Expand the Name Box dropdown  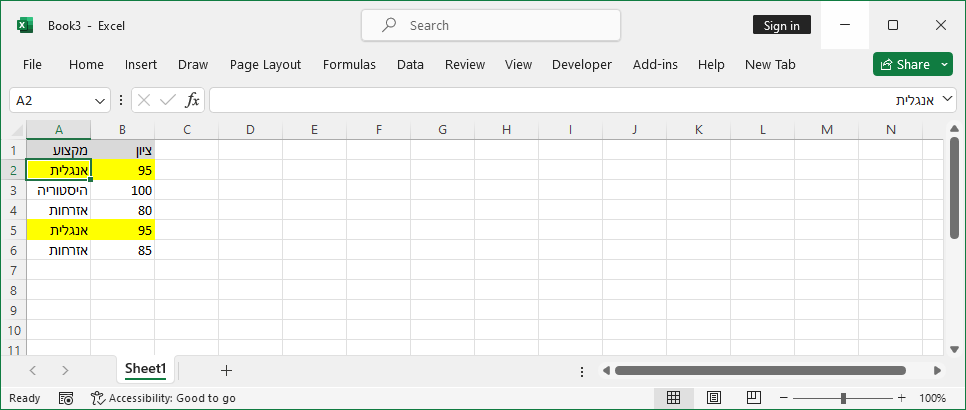[x=100, y=100]
